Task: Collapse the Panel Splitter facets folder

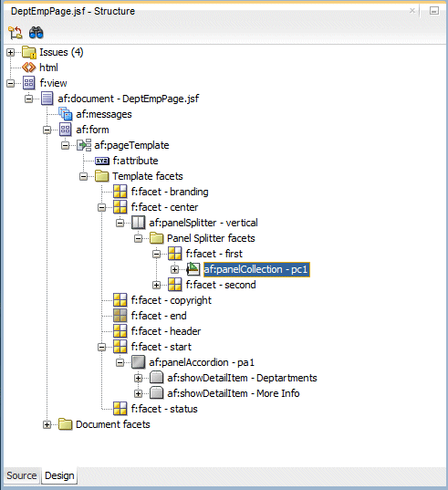Action: [x=138, y=238]
